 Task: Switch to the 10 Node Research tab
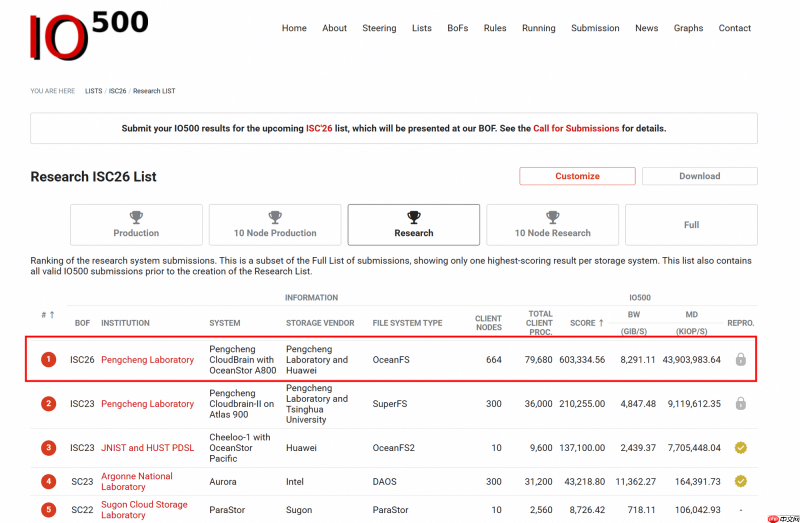pyautogui.click(x=553, y=225)
